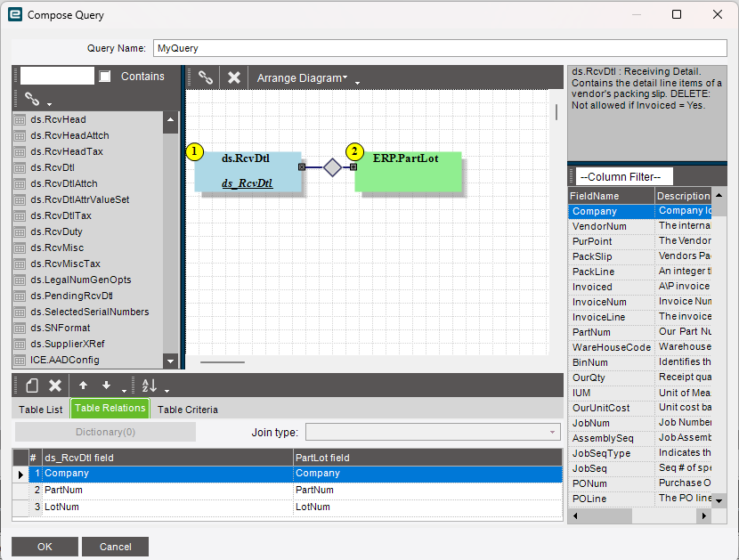739x560 pixels.
Task: Click the ds_RcvDtl alias link in the table box
Action: [247, 183]
